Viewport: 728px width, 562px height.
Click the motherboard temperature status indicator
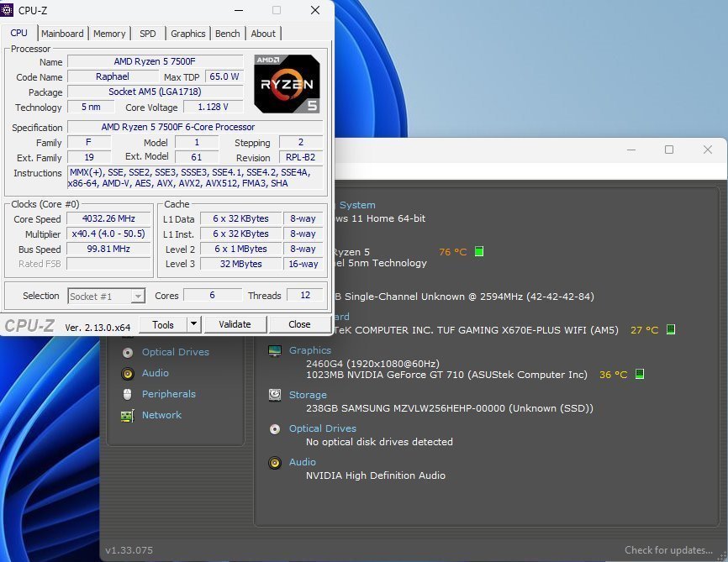[671, 329]
